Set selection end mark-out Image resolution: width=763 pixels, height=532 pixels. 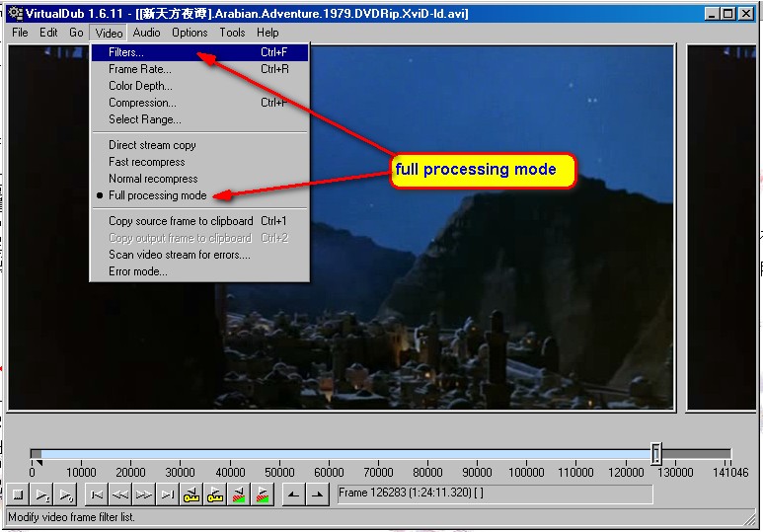[x=318, y=494]
